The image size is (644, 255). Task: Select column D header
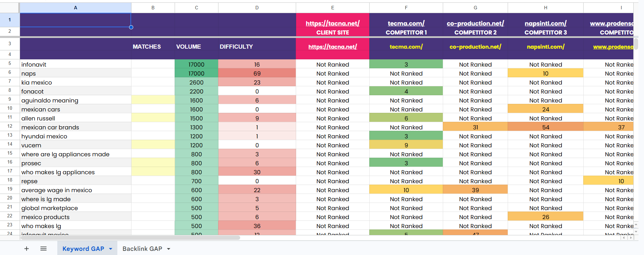click(x=257, y=8)
